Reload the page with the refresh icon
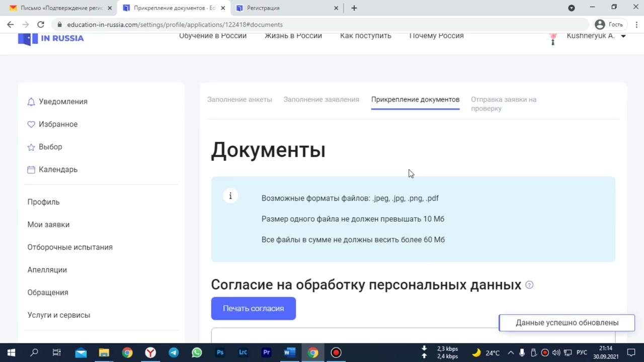644x362 pixels. coord(41,24)
